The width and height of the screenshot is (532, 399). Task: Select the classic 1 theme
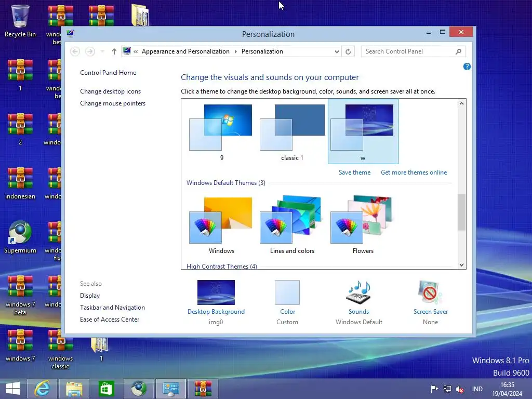tap(292, 131)
